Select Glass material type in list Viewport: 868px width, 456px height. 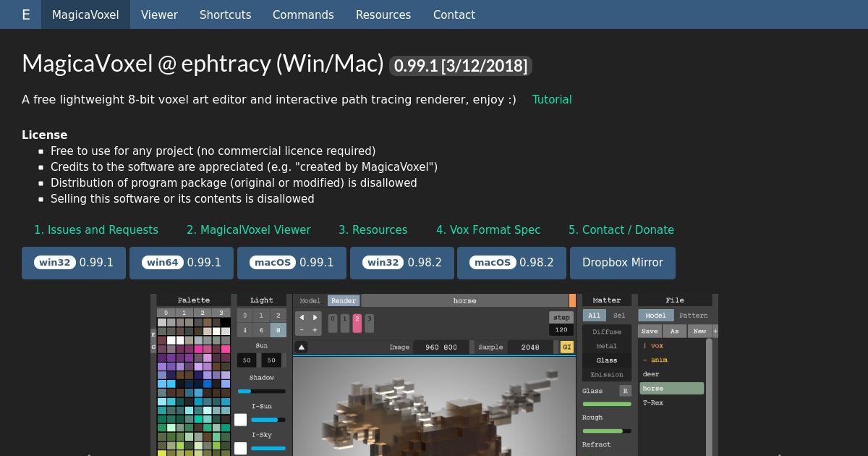coord(607,360)
